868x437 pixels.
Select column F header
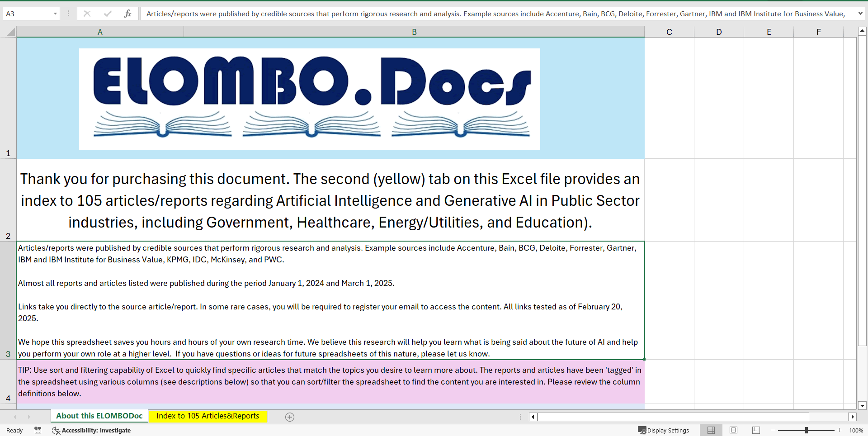tap(818, 32)
